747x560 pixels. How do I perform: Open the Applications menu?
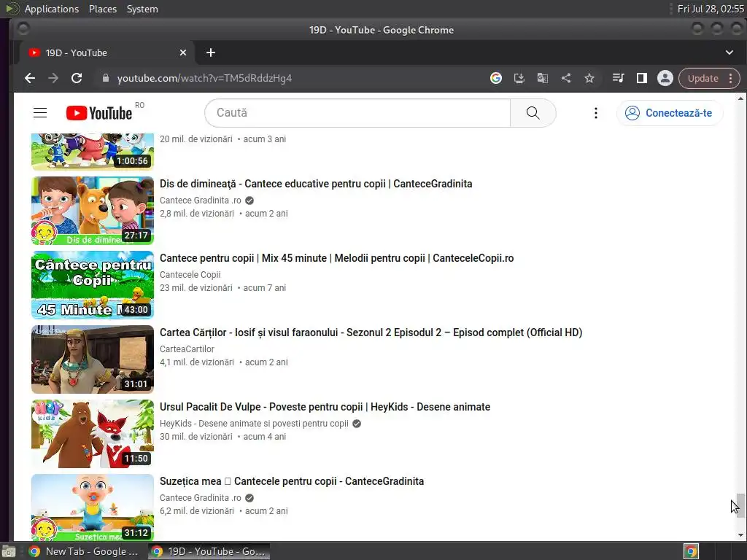(x=52, y=9)
